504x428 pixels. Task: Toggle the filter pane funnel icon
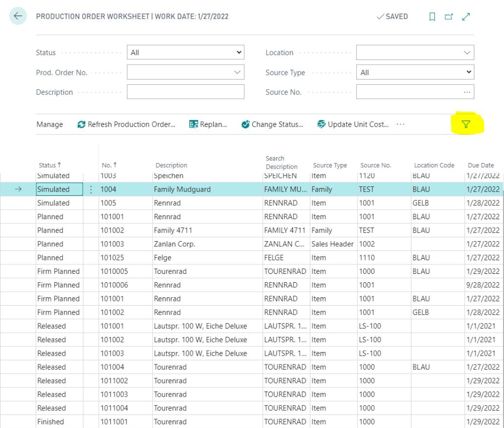click(x=466, y=124)
